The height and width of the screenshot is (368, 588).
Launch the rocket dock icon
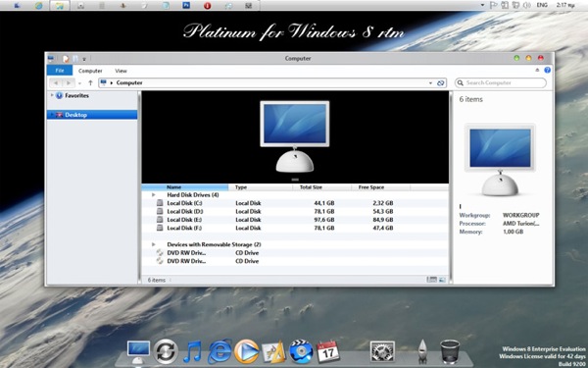[x=423, y=351]
